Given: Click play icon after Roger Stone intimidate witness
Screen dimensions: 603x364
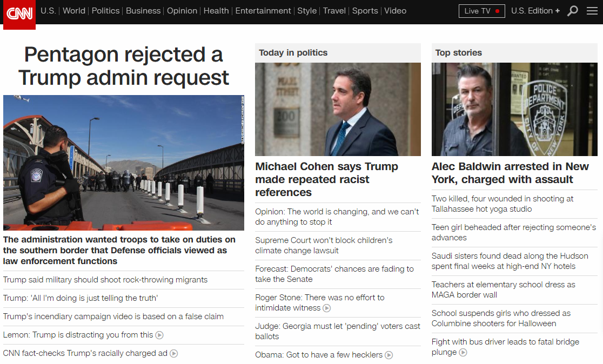Looking at the screenshot, I should pyautogui.click(x=326, y=308).
